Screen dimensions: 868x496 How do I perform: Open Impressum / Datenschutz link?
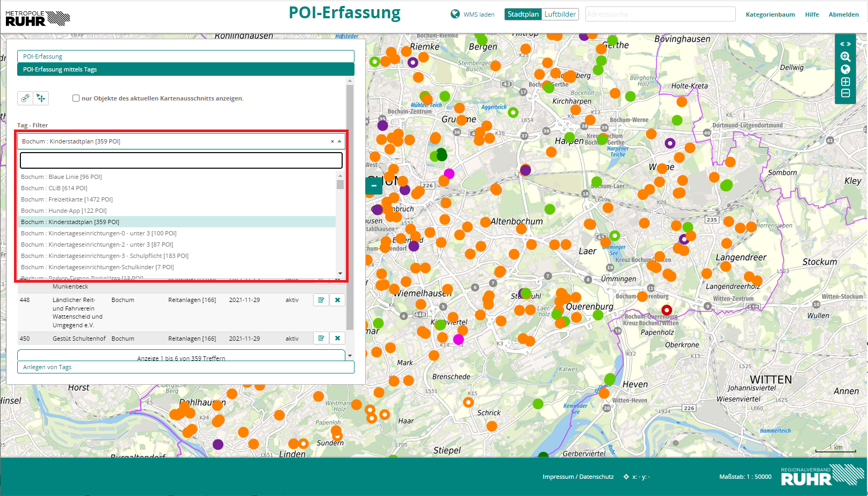(578, 477)
